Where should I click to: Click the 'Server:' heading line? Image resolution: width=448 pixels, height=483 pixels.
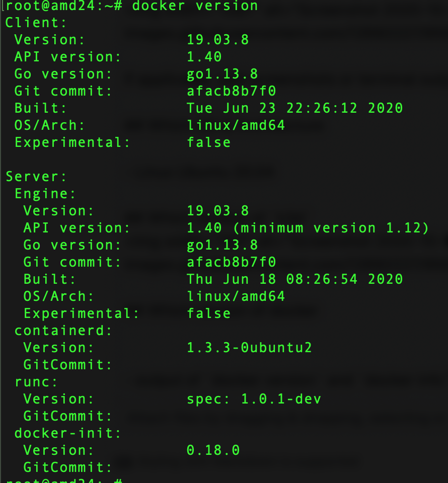[x=36, y=177]
